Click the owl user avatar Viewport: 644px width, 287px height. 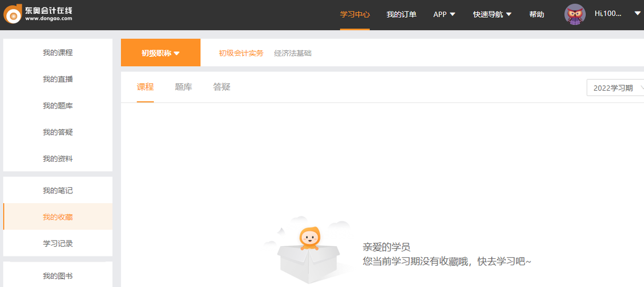pos(575,14)
